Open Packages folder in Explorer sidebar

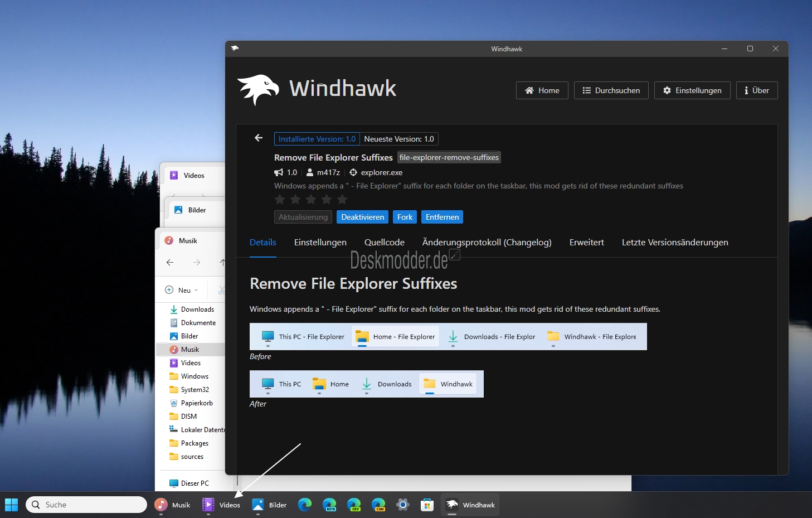pyautogui.click(x=191, y=443)
